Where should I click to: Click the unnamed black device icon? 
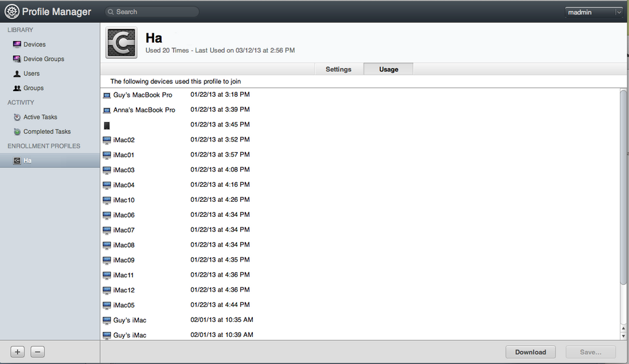(107, 126)
